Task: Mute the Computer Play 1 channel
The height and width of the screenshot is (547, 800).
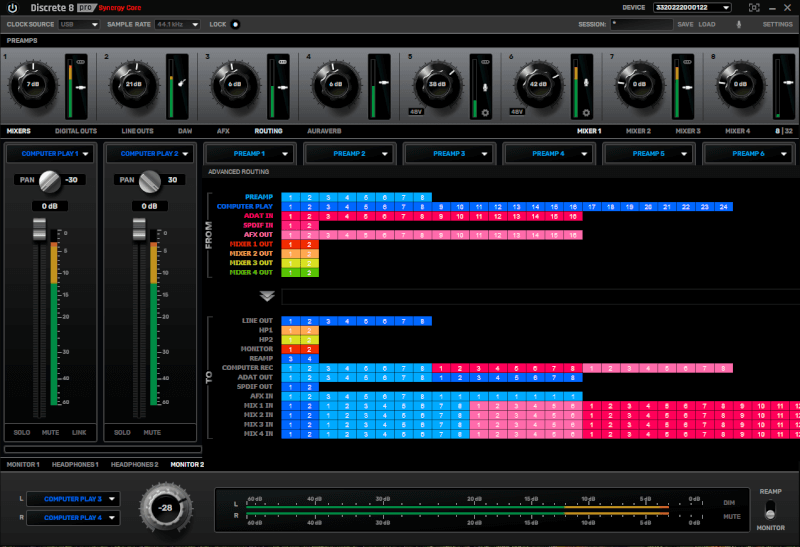Action: pyautogui.click(x=50, y=433)
